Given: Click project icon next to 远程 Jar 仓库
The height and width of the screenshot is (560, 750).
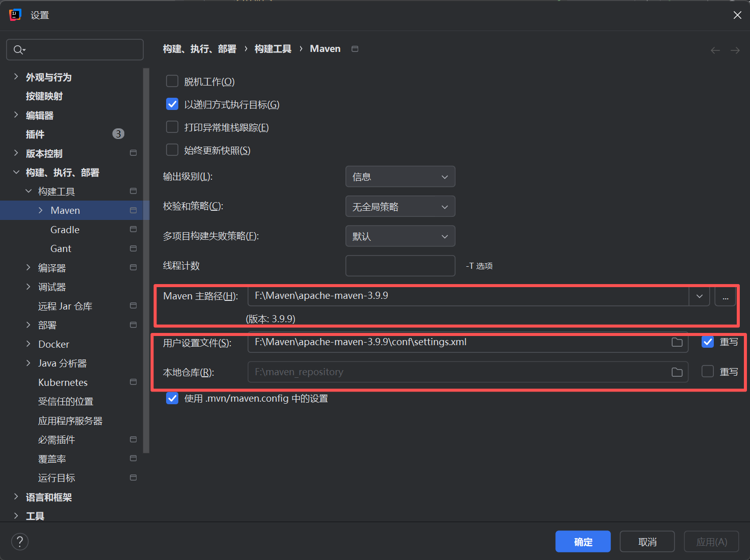Looking at the screenshot, I should [133, 305].
